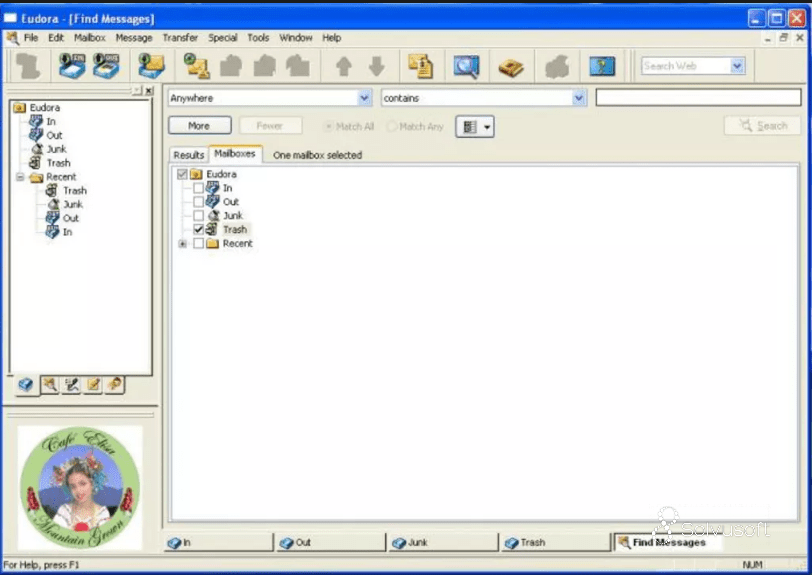Check the In mailbox checkbox
Image resolution: width=812 pixels, height=575 pixels.
click(198, 188)
